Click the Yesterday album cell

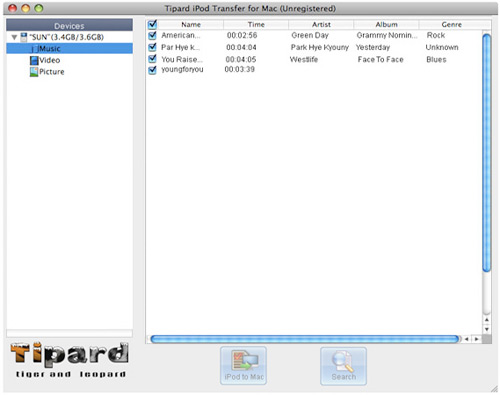pos(373,47)
